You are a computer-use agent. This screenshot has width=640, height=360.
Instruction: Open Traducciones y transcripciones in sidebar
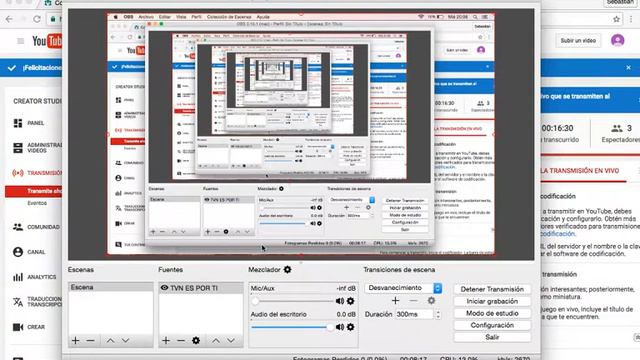coord(37,302)
